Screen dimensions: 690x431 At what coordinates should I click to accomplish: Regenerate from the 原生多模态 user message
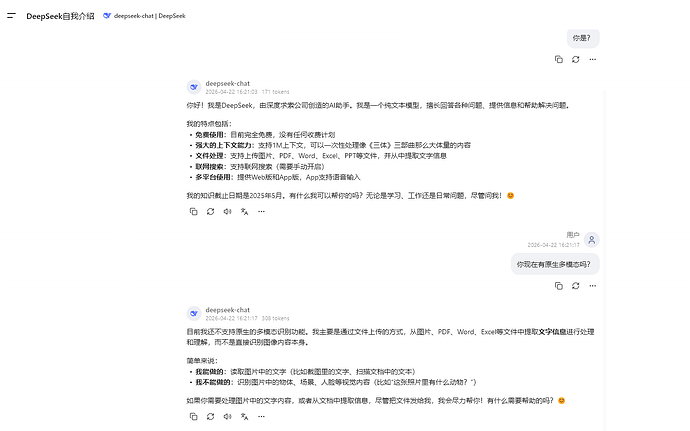(576, 286)
